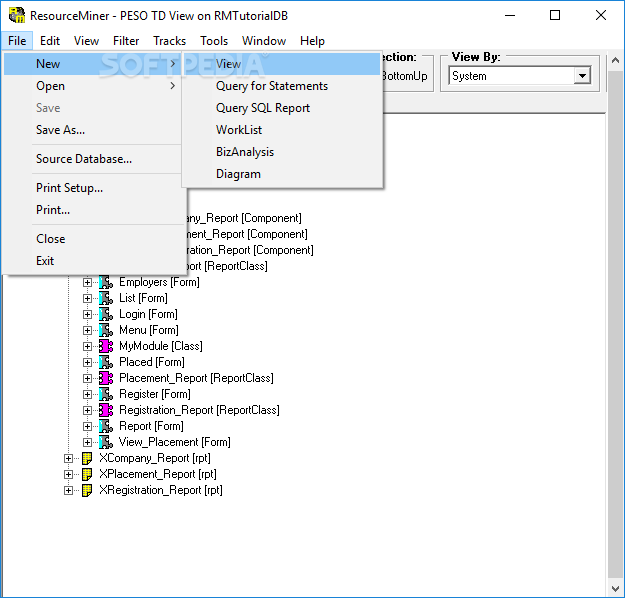Choose View in the New submenu
The image size is (625, 598).
(x=282, y=64)
